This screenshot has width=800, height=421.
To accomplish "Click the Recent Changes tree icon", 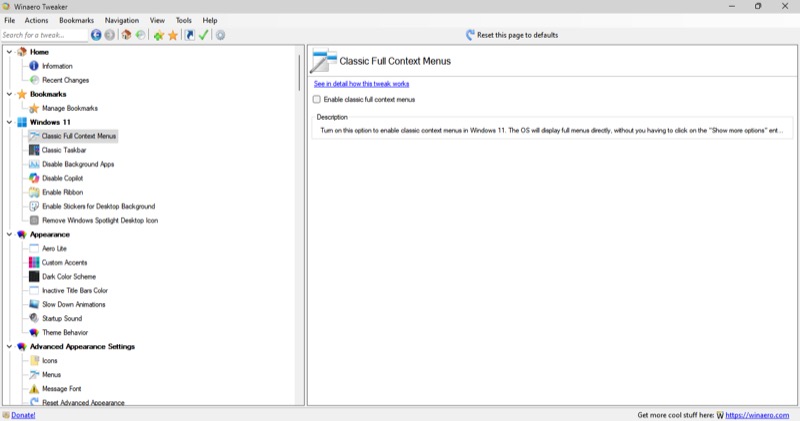I will [34, 80].
